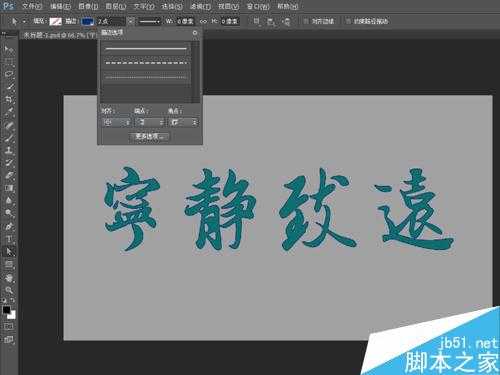Select the Brush tool
Image resolution: width=500 pixels, height=375 pixels.
9,138
